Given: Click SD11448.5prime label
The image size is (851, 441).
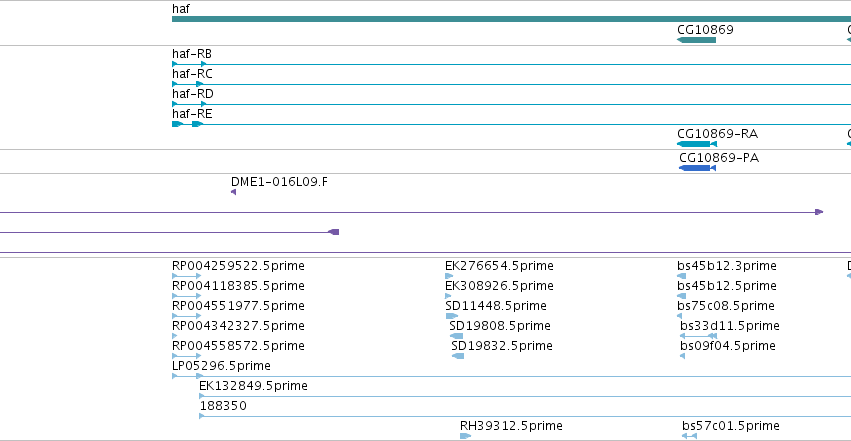Looking at the screenshot, I should tap(496, 306).
